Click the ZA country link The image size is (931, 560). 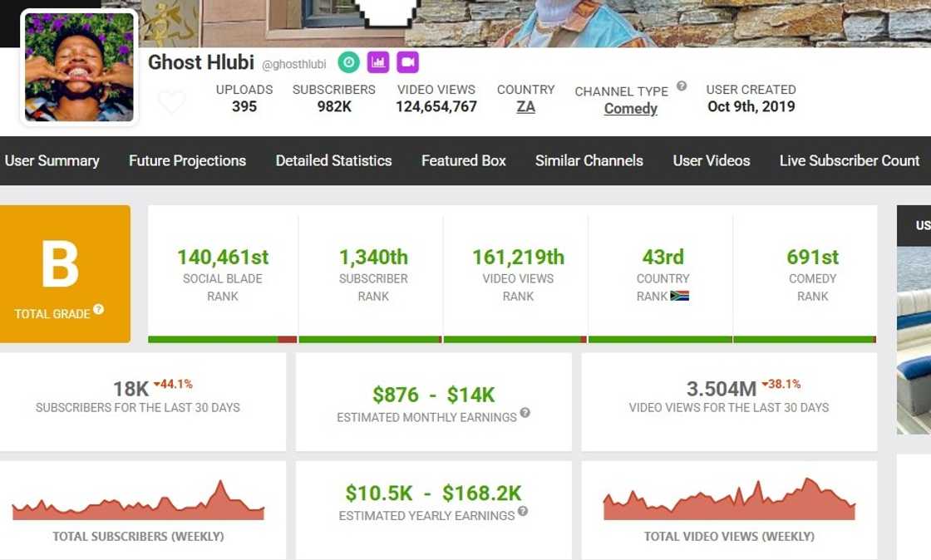pyautogui.click(x=525, y=106)
